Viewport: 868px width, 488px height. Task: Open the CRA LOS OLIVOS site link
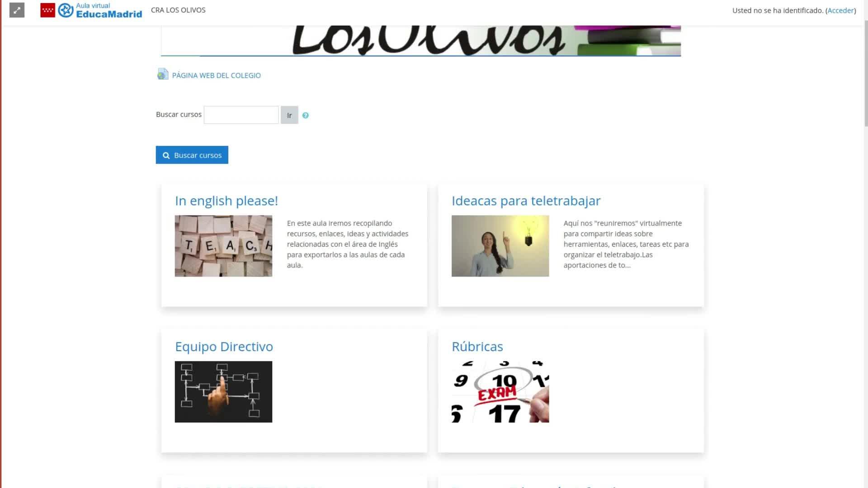coord(178,10)
